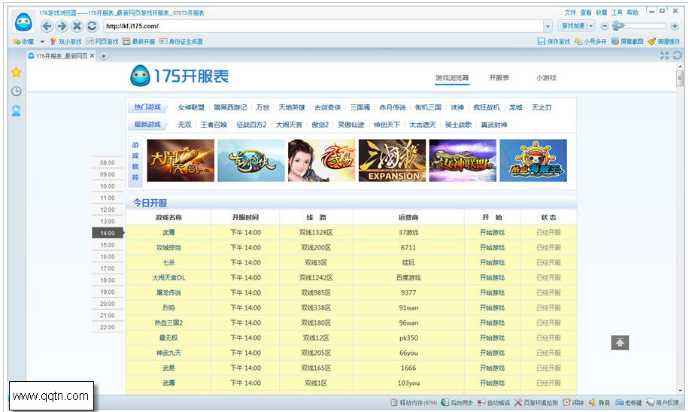The width and height of the screenshot is (688, 412).
Task: Click the stop loading X button
Action: (x=77, y=26)
